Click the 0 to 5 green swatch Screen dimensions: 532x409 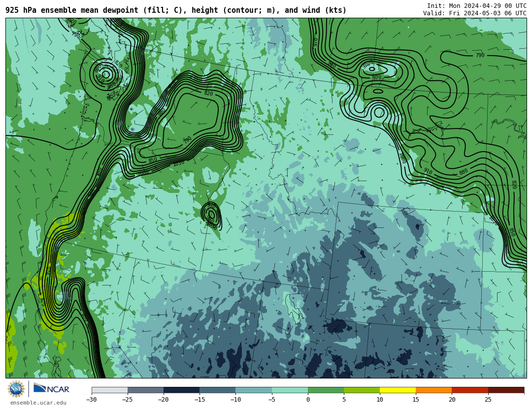pyautogui.click(x=326, y=390)
